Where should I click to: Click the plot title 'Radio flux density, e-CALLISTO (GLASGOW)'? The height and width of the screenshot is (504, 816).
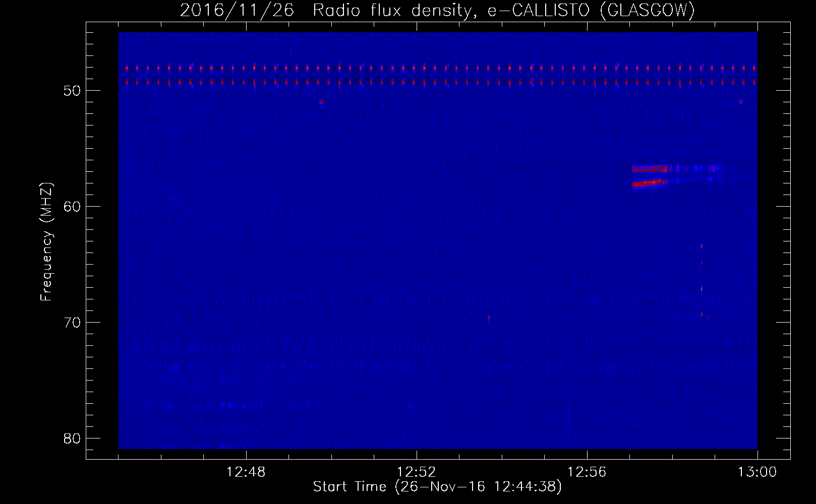click(x=504, y=10)
